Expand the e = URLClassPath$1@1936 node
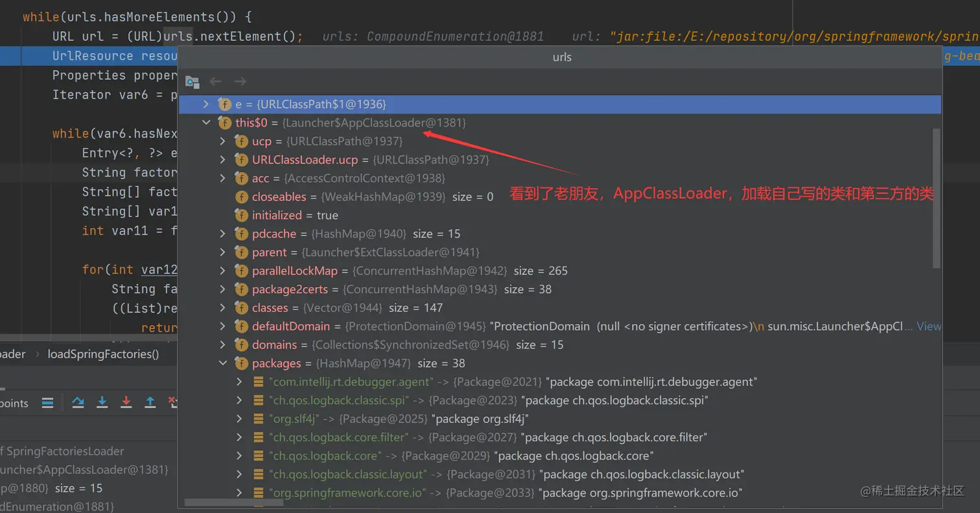The image size is (980, 513). 206,104
